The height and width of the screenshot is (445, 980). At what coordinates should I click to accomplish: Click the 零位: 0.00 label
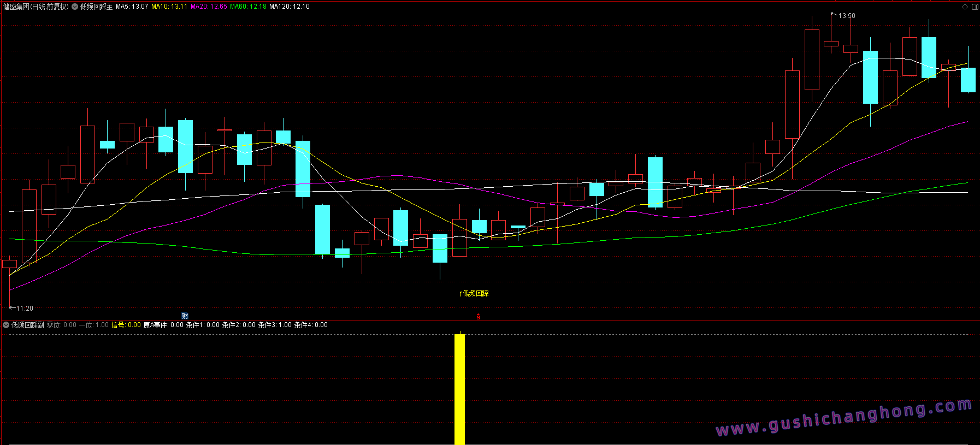(x=62, y=325)
